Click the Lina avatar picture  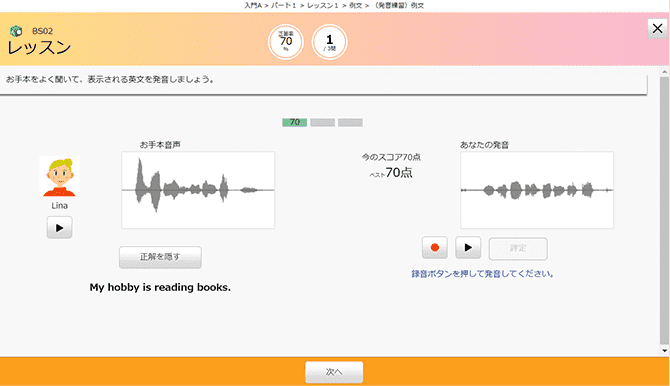pos(59,176)
